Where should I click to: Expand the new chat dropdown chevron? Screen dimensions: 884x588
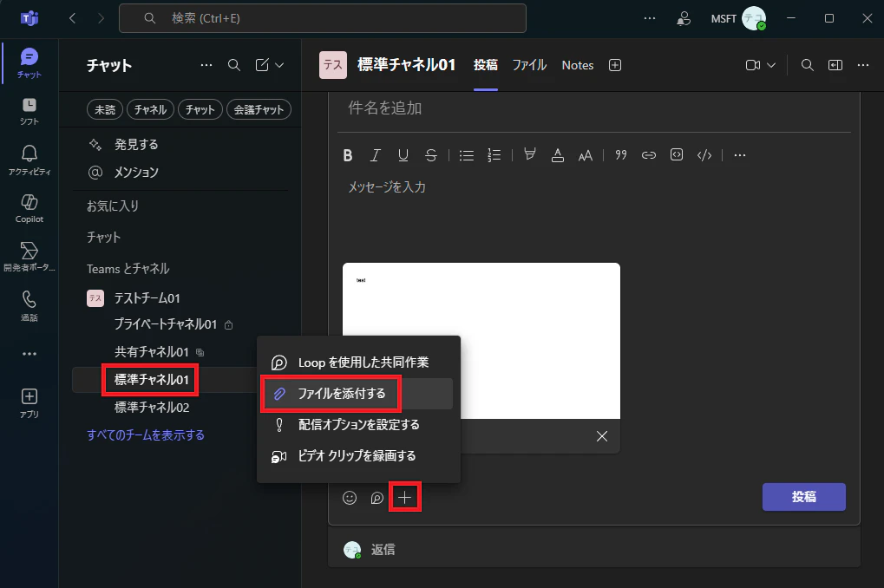[279, 65]
